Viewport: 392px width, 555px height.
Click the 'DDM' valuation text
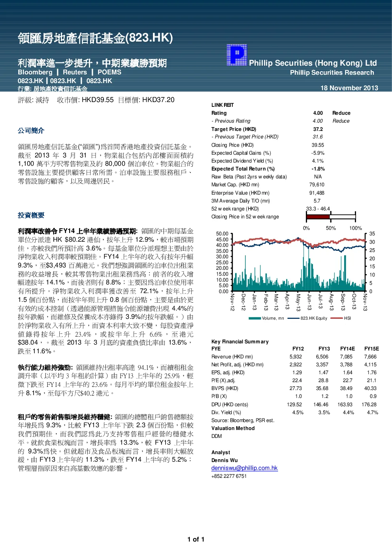click(x=217, y=436)
